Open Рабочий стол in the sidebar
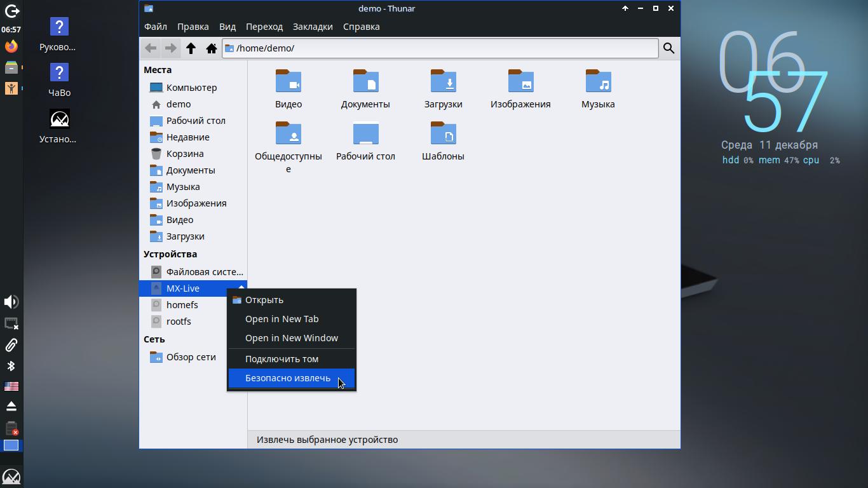Screen dimensions: 868x488 pyautogui.click(x=193, y=121)
